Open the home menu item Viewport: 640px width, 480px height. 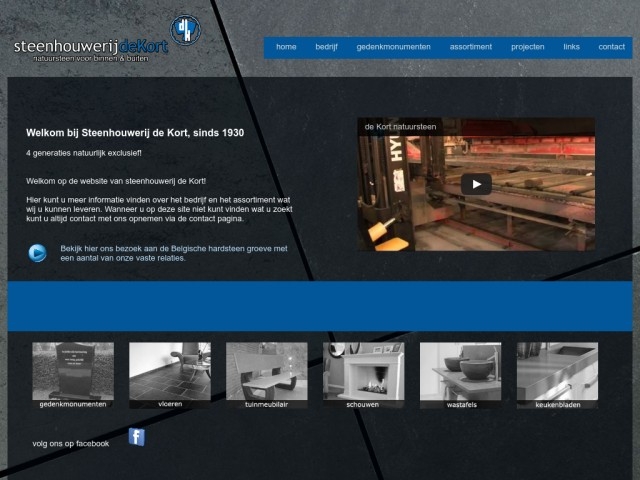tap(286, 47)
